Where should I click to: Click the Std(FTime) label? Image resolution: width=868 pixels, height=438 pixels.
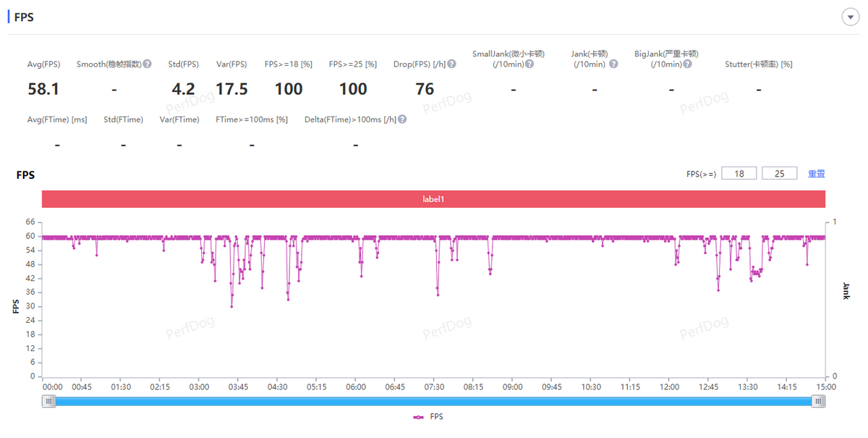pos(123,119)
